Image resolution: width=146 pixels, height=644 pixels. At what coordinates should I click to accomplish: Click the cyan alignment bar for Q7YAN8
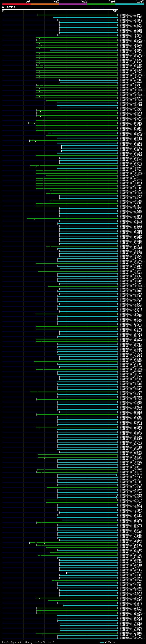tap(89, 80)
